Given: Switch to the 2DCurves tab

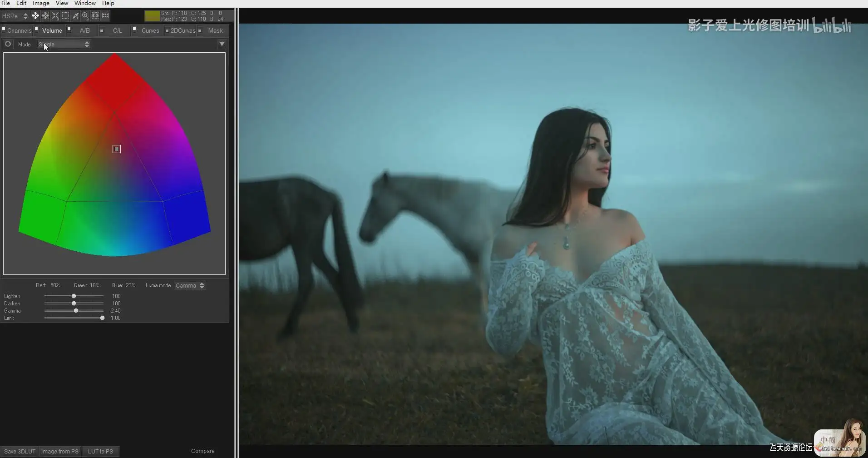Looking at the screenshot, I should (x=183, y=30).
